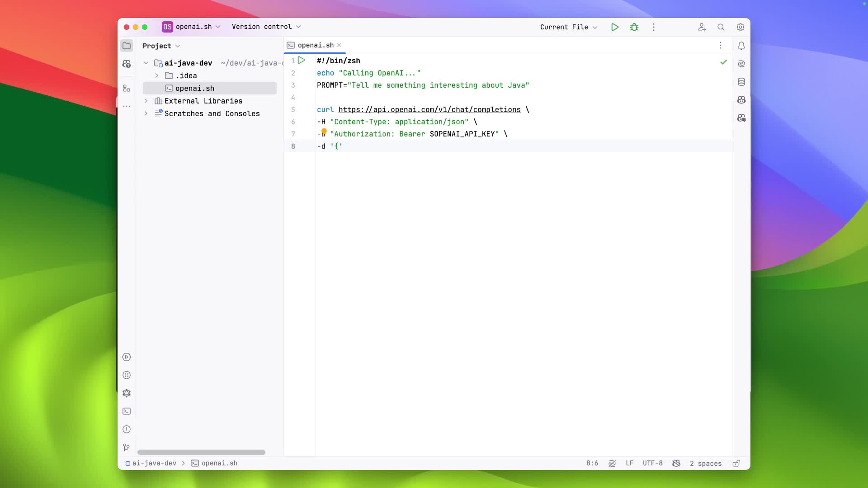Open the Version control dropdown
868x488 pixels.
[266, 27]
